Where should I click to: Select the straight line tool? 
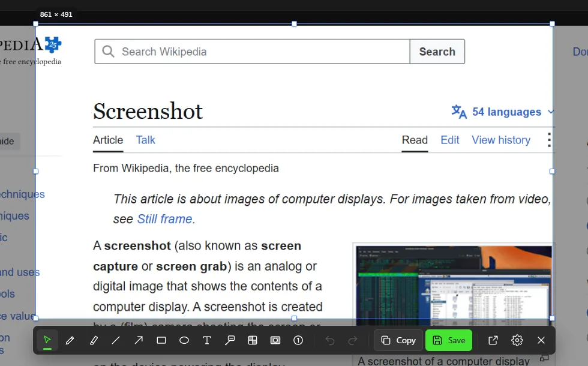(116, 340)
